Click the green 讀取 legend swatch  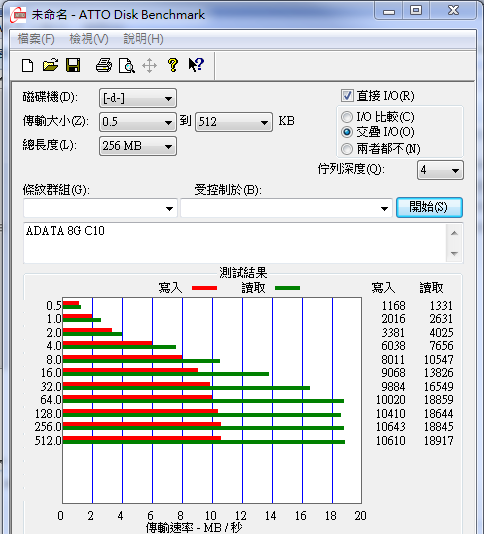(287, 288)
